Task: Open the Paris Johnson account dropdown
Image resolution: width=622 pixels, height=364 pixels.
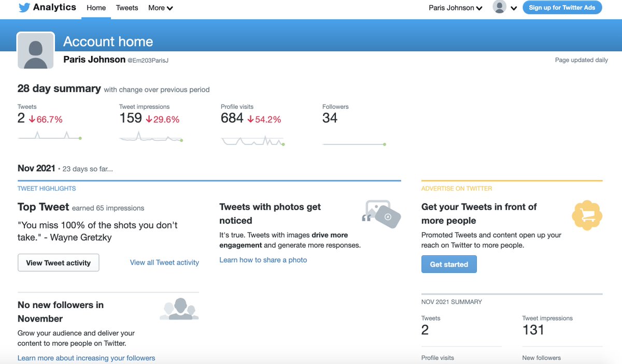Action: (x=456, y=8)
